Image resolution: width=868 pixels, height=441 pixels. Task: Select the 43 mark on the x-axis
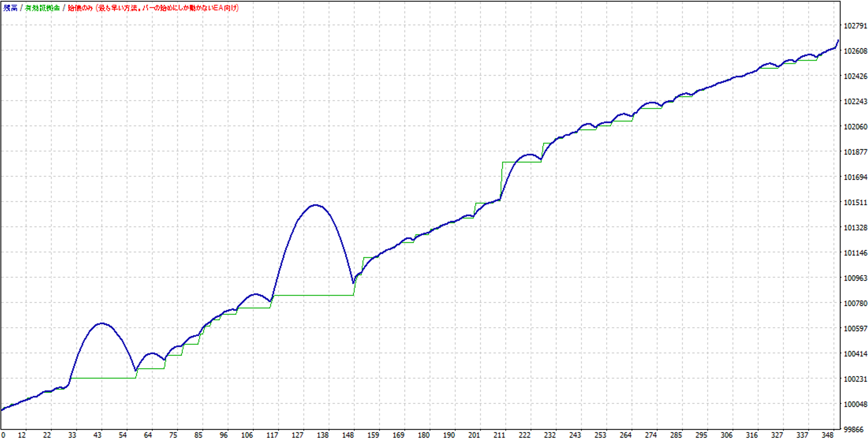(97, 435)
